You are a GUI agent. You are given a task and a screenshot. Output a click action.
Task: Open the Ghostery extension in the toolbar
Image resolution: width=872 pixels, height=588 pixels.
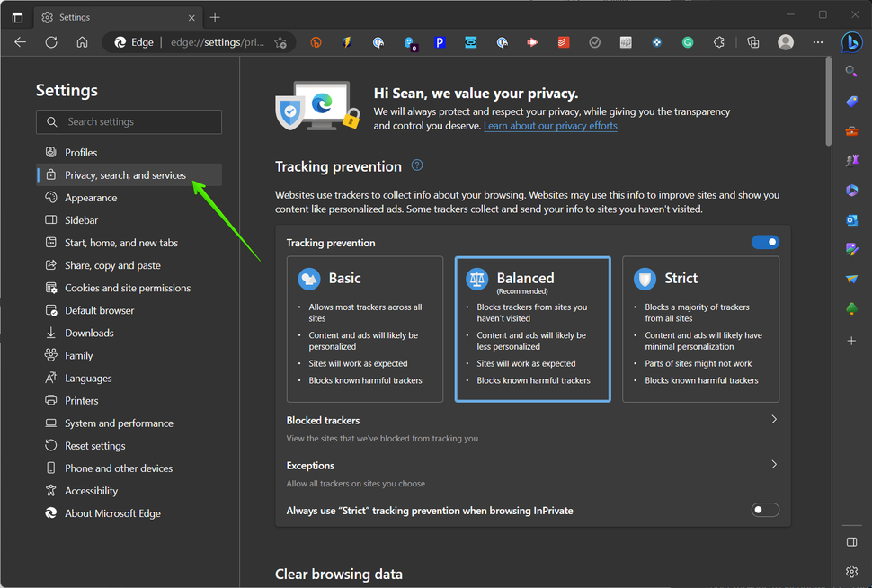[x=409, y=42]
